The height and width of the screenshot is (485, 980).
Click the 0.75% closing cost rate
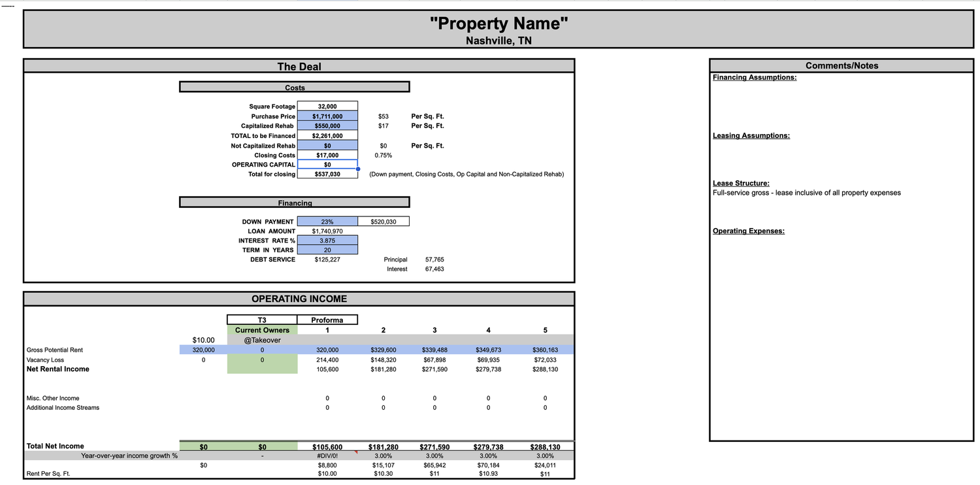click(x=384, y=156)
